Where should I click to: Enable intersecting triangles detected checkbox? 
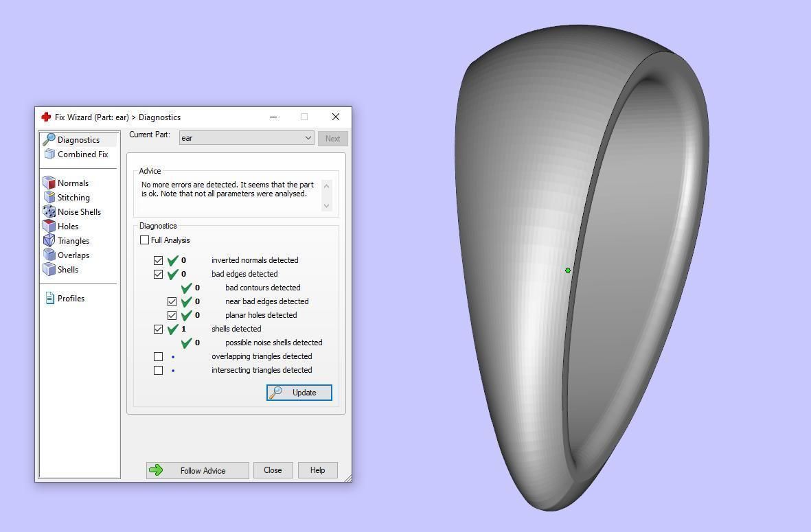[158, 370]
